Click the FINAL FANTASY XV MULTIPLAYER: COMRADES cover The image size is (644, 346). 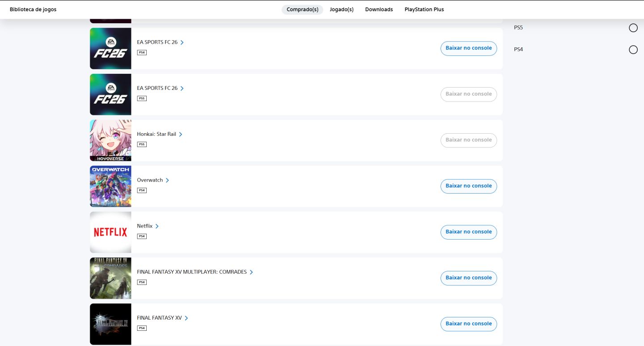coord(110,278)
